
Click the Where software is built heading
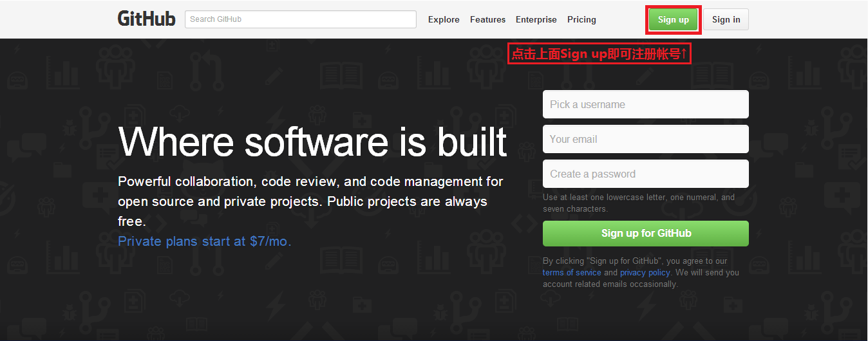point(312,142)
